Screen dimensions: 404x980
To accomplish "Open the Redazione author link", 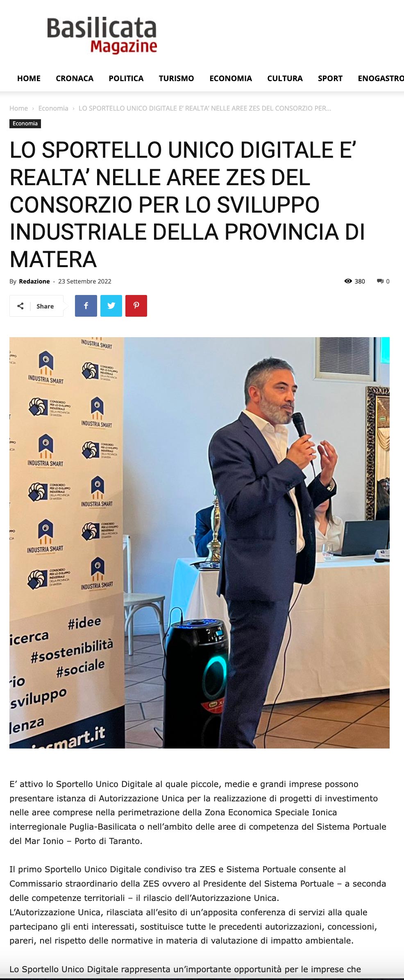I will [34, 281].
